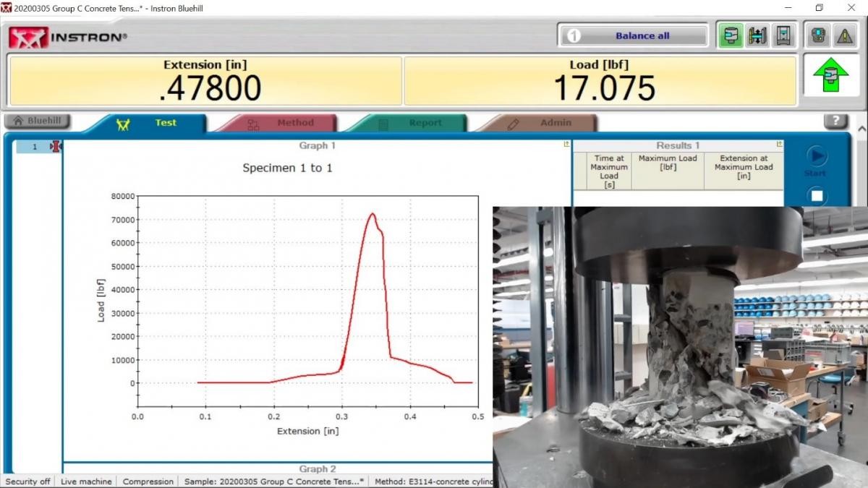Click the load frame icon

click(782, 35)
